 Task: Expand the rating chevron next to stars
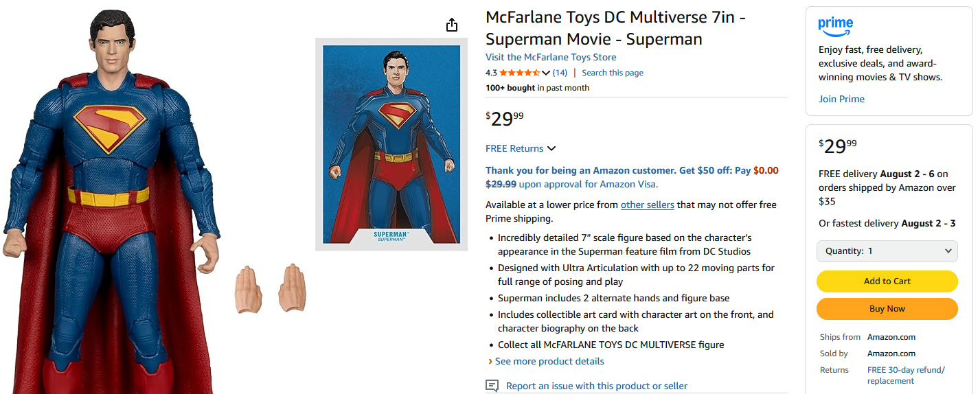tap(546, 73)
